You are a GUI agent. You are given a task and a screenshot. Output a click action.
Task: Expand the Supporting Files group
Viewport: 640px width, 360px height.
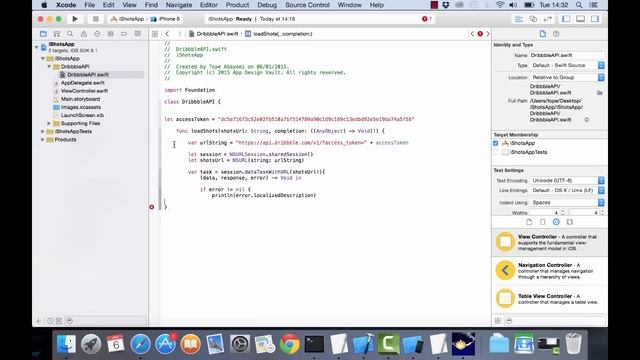pos(49,123)
